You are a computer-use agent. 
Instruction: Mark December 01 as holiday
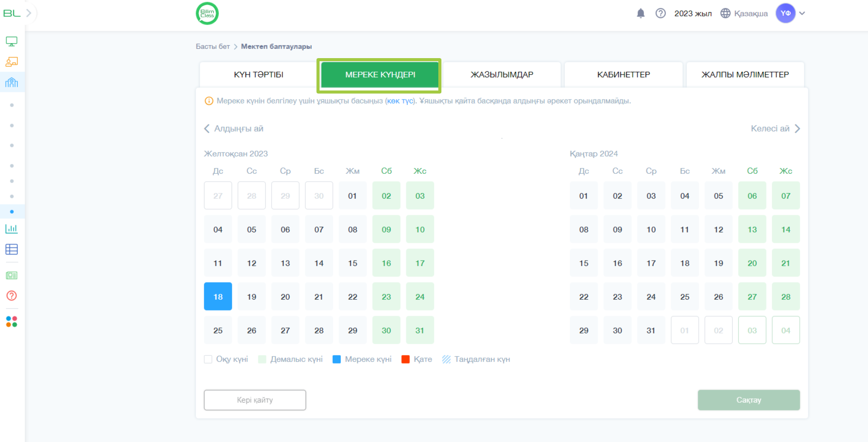353,196
